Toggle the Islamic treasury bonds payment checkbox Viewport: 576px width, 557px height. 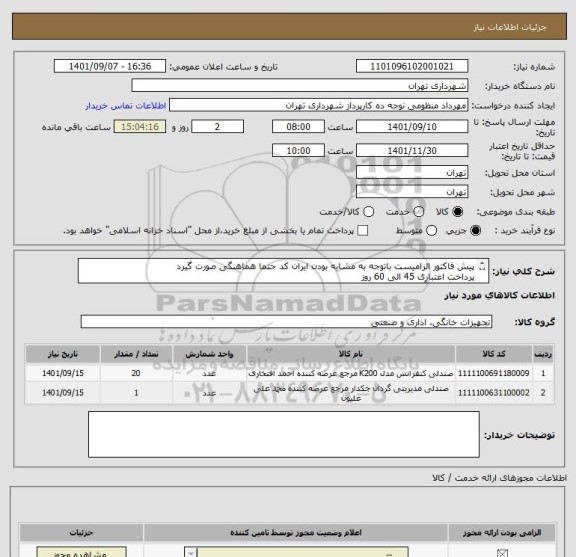point(363,231)
